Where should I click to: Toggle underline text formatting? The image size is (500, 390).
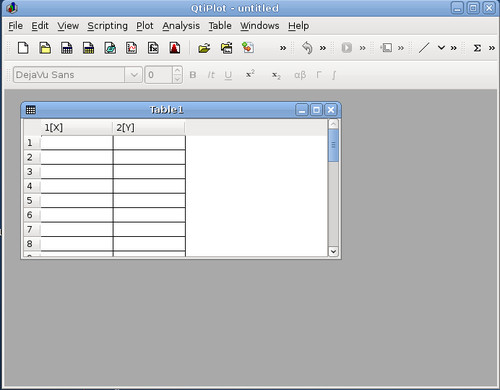click(x=228, y=75)
